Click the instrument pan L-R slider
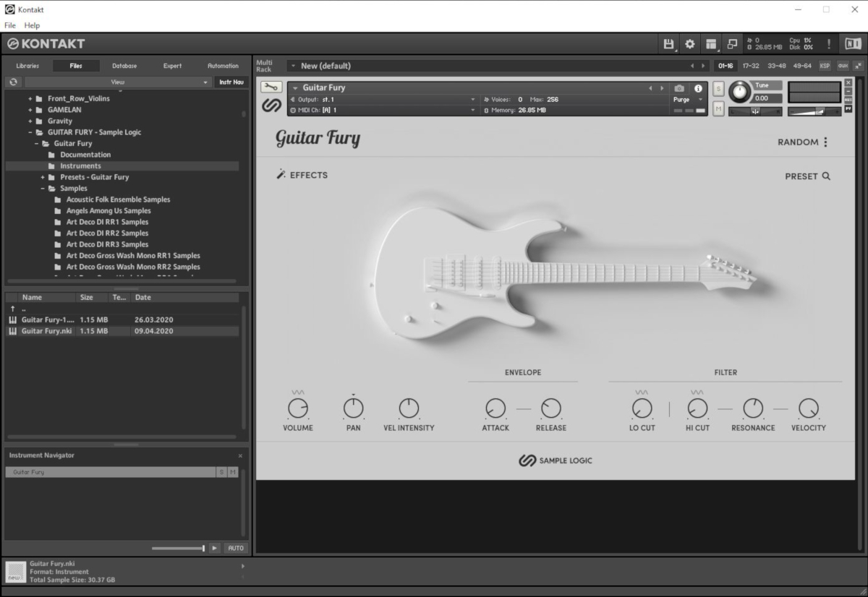 click(x=755, y=111)
